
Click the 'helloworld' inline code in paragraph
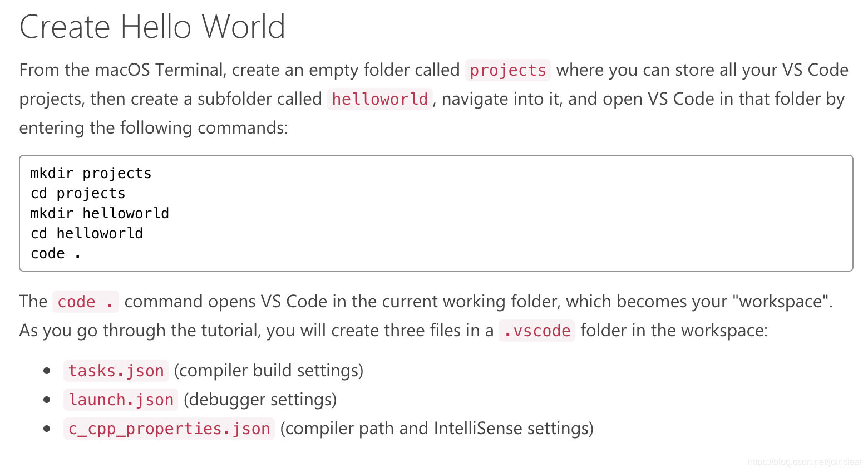380,99
